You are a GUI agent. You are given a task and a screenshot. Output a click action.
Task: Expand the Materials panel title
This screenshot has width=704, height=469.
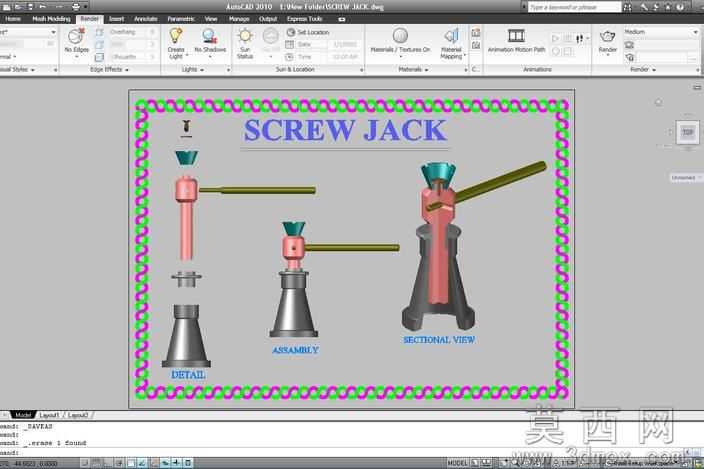[x=413, y=70]
